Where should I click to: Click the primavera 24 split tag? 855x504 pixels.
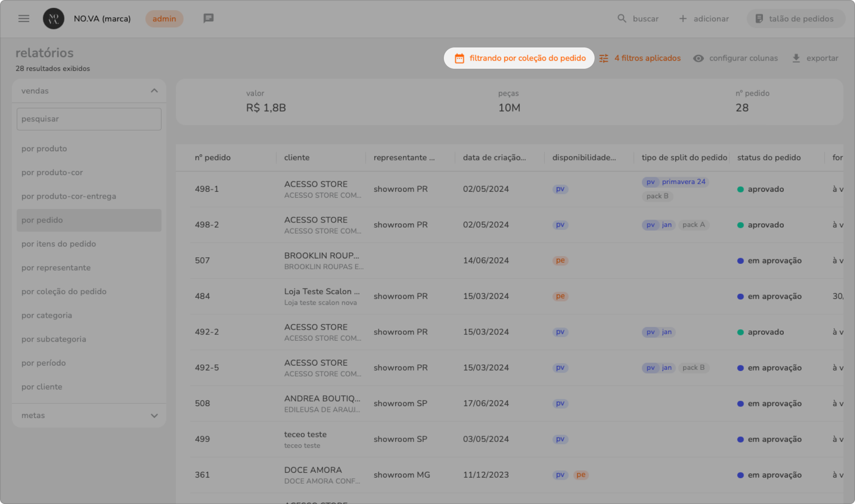[683, 182]
